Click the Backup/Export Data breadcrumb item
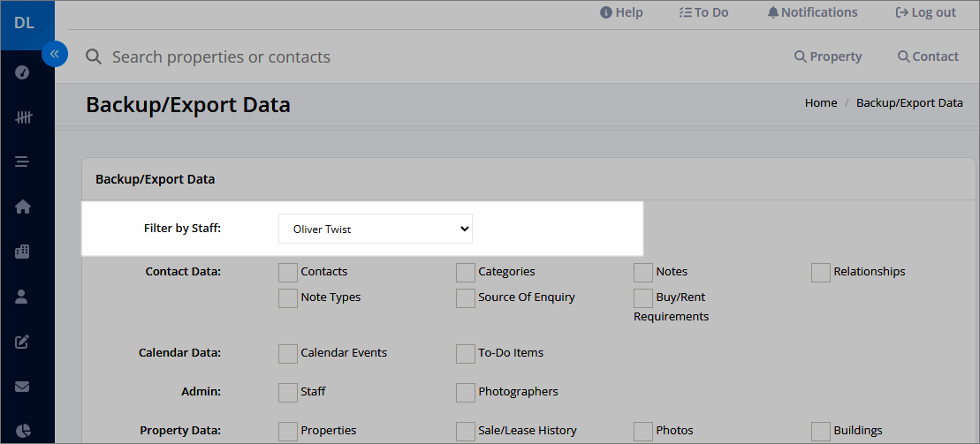This screenshot has height=444, width=980. coord(909,103)
